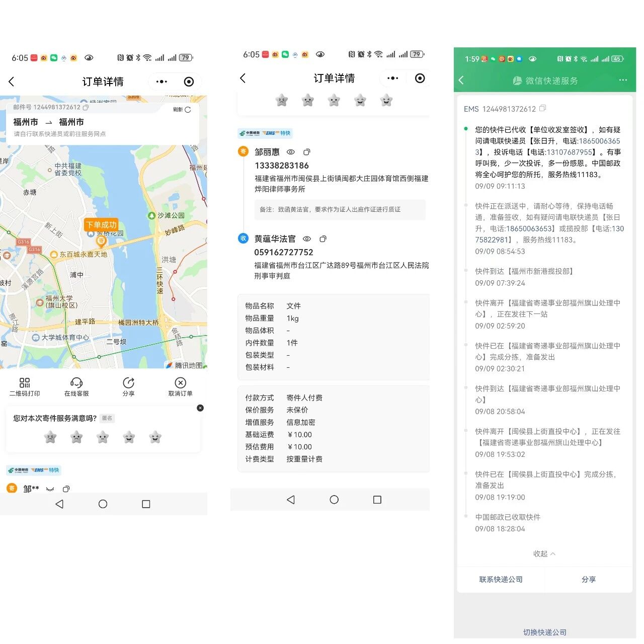Tap 分享 button in tracking screen
The image size is (644, 644).
(x=589, y=580)
